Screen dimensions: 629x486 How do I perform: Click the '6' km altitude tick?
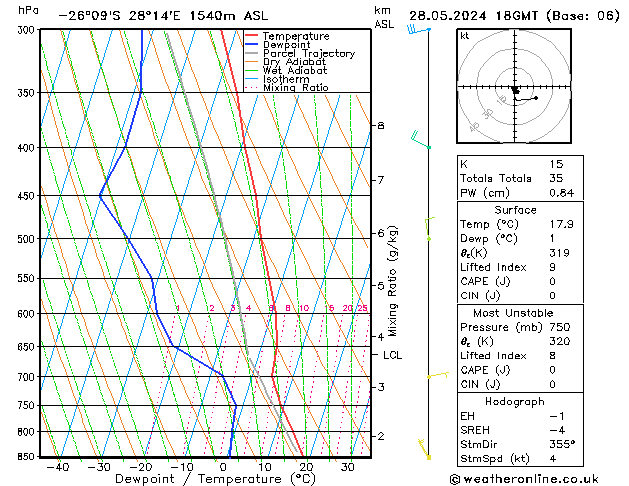[381, 233]
